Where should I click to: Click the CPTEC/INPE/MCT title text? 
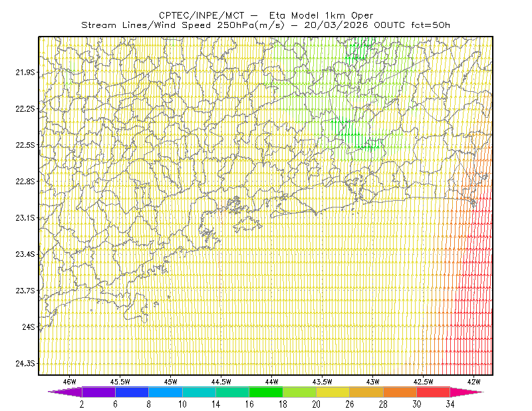tap(201, 15)
